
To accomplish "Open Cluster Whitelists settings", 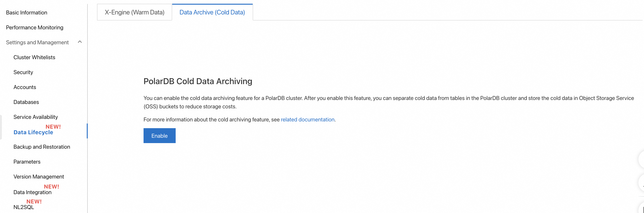I will tap(34, 57).
